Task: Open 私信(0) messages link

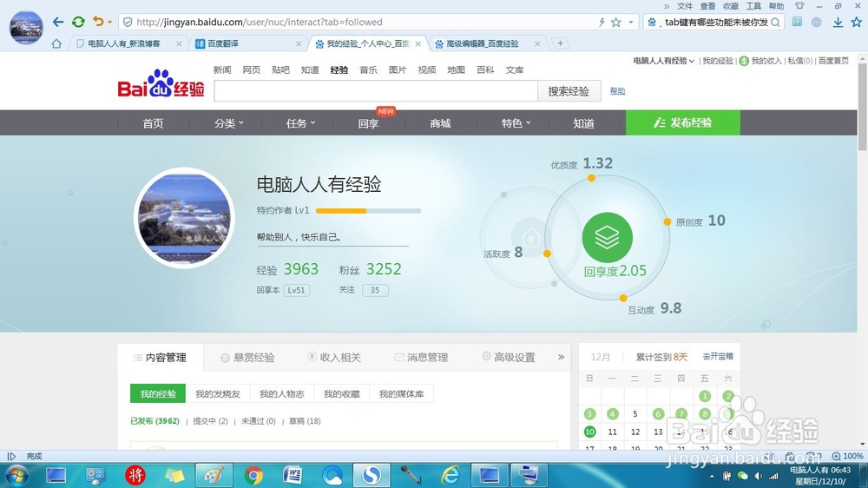Action: (x=800, y=61)
